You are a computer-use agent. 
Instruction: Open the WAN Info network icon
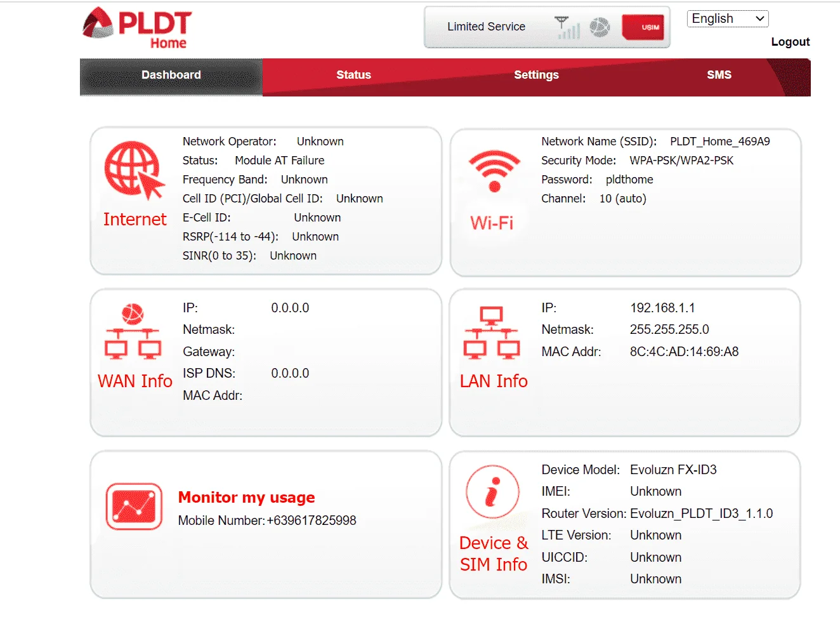coord(133,331)
